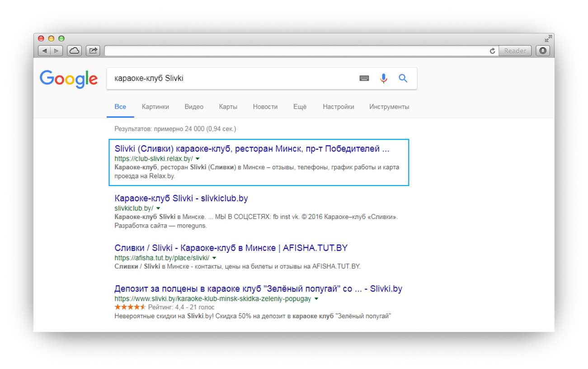Image resolution: width=588 pixels, height=369 pixels.
Task: Go back with the browser back arrow
Action: pyautogui.click(x=44, y=51)
